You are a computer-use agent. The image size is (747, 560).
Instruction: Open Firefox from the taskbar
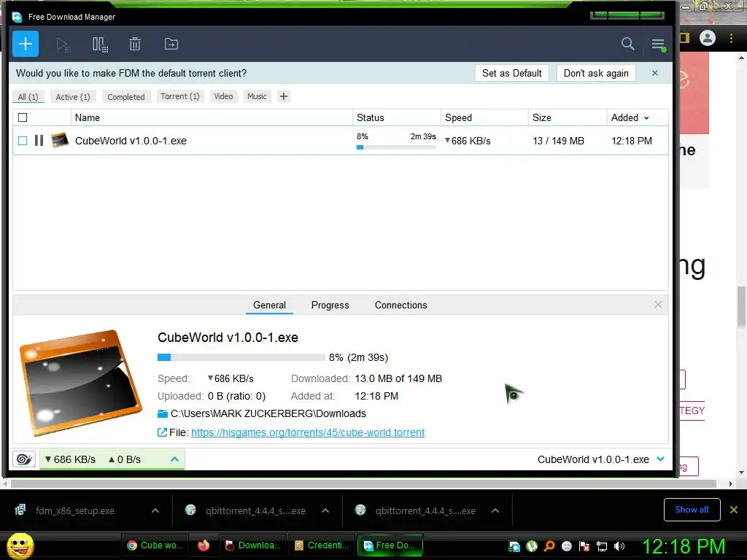204,545
